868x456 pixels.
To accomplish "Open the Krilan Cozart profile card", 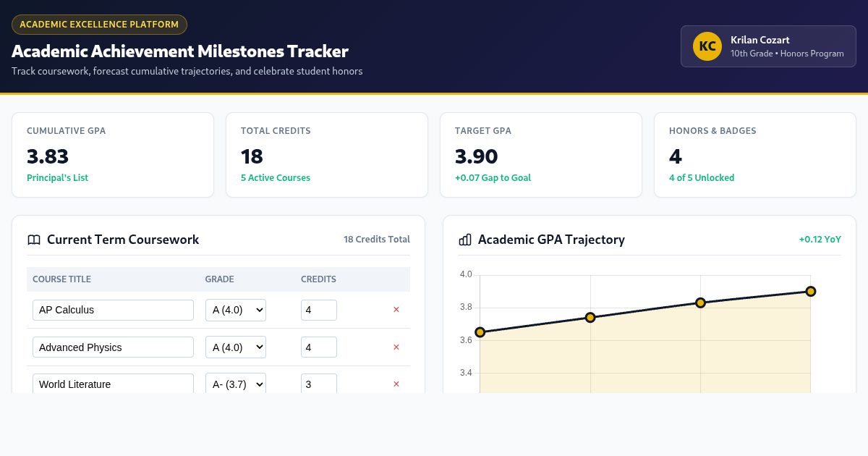I will (768, 46).
